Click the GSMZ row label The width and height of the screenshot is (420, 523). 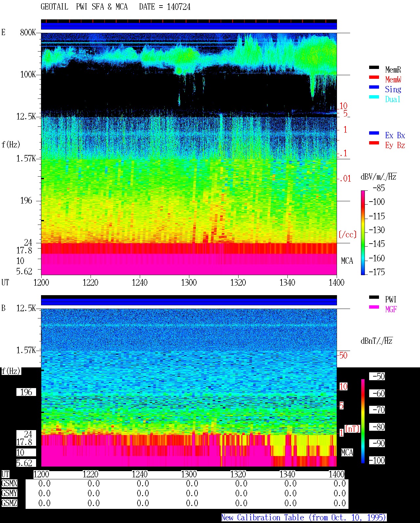pos(9,503)
